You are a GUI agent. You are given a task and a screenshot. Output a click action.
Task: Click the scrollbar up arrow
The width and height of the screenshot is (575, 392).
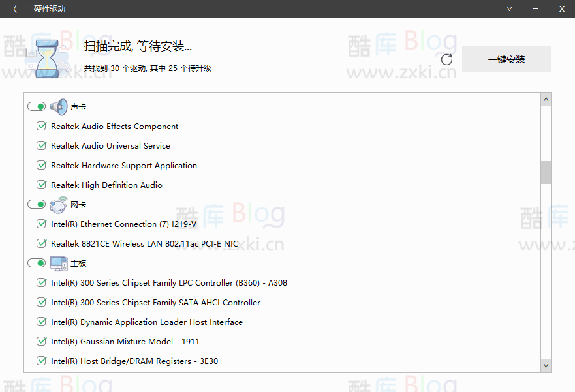[x=546, y=98]
